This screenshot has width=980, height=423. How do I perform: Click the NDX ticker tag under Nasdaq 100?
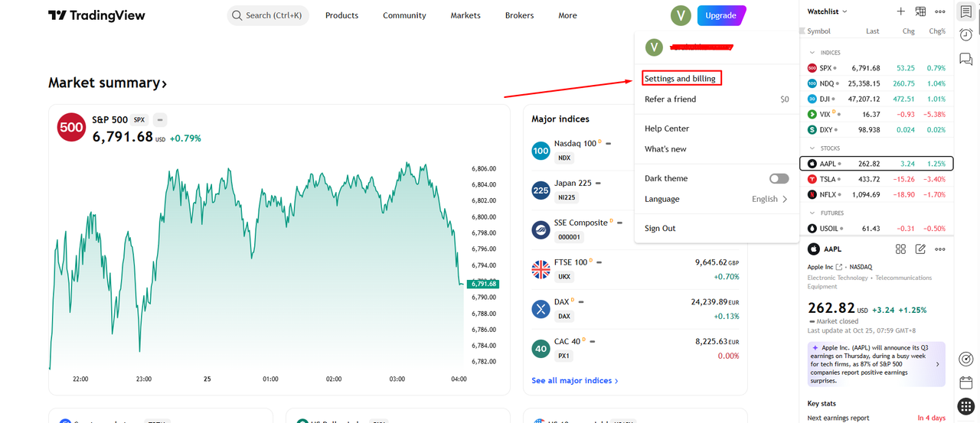[564, 158]
